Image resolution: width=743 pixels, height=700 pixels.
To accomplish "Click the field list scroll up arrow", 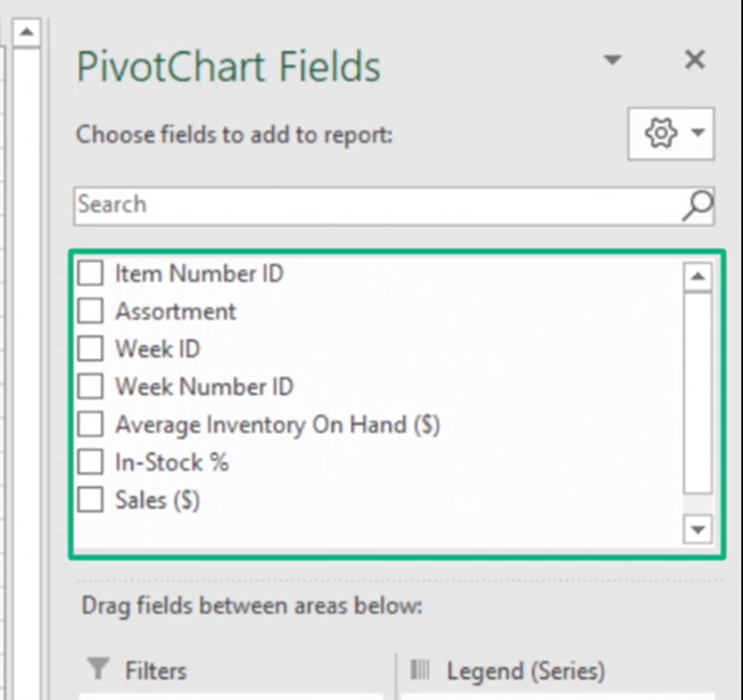I will click(x=697, y=276).
